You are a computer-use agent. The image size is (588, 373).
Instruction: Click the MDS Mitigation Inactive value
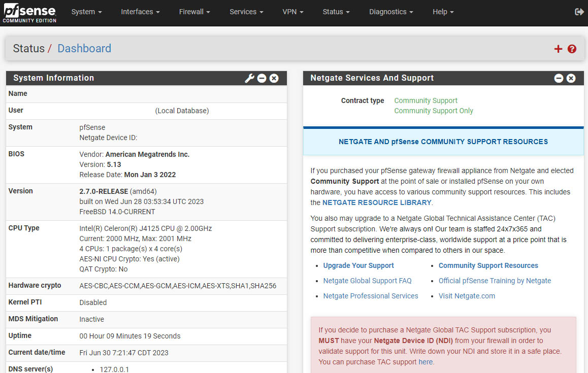click(91, 319)
